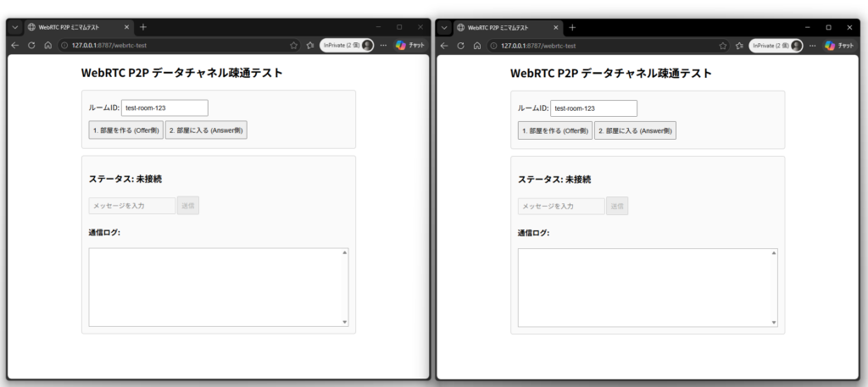Click log scrollbar up arrow in right window

pyautogui.click(x=774, y=253)
